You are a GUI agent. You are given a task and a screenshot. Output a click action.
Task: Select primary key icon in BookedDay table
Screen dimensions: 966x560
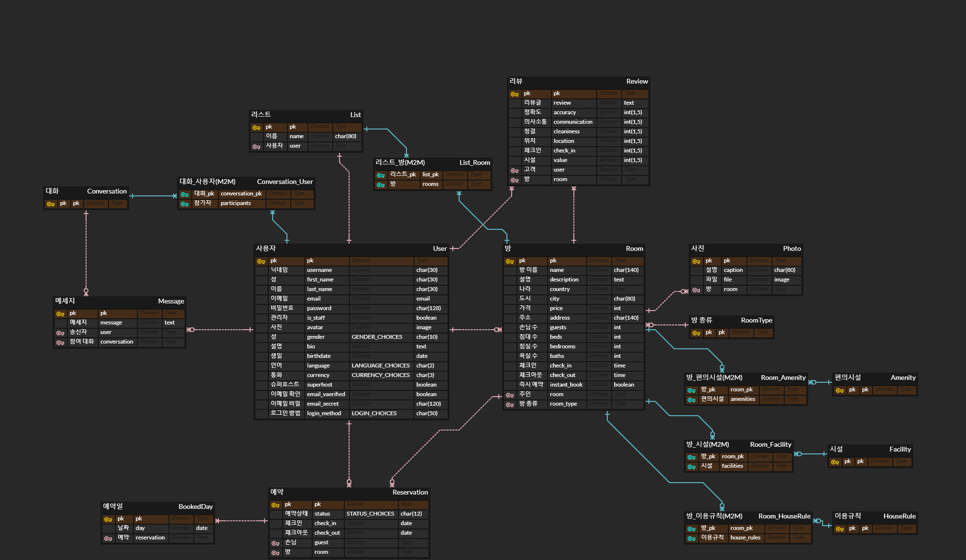[108, 519]
